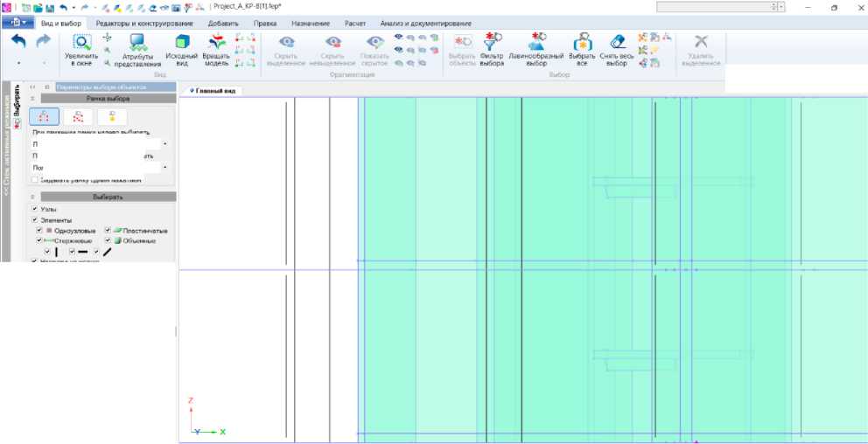The width and height of the screenshot is (868, 444).
Task: Click Скрыть невыделенное eye icon
Action: tap(333, 43)
